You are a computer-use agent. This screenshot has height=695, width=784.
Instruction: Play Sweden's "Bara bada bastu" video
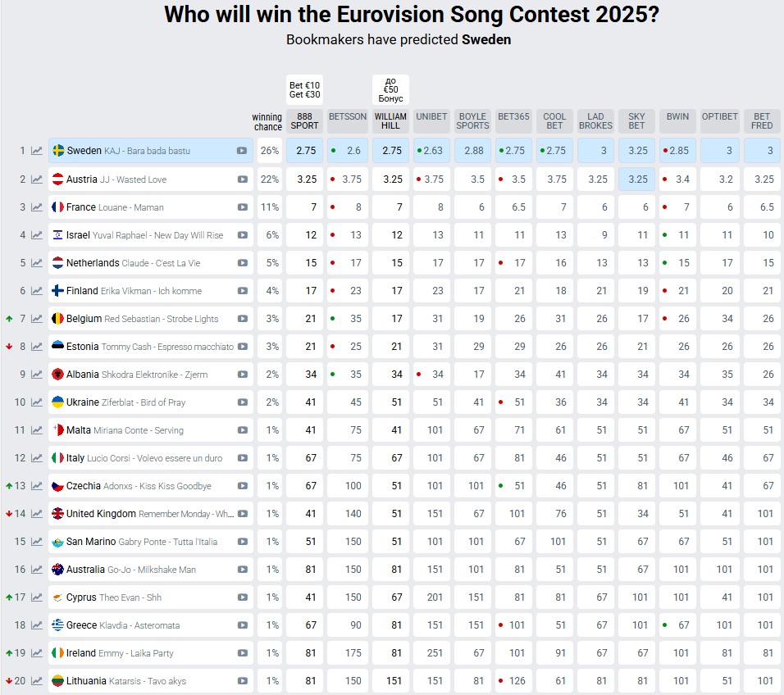point(244,151)
